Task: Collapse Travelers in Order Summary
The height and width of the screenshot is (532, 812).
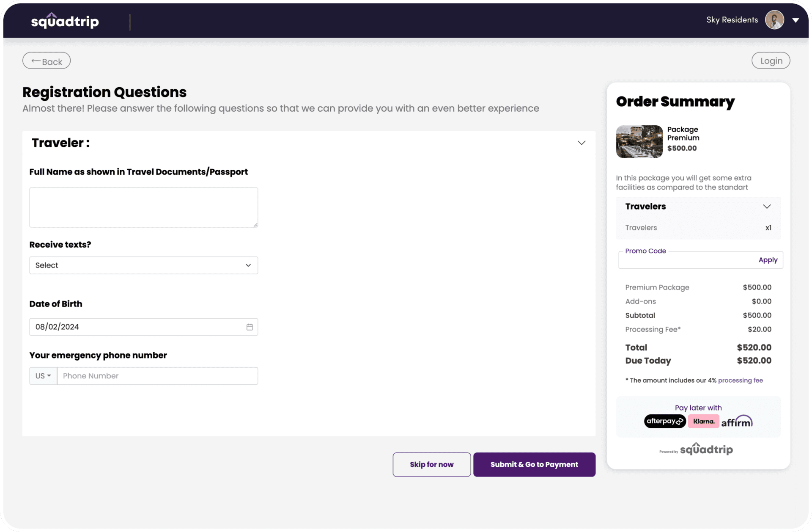Action: point(767,207)
